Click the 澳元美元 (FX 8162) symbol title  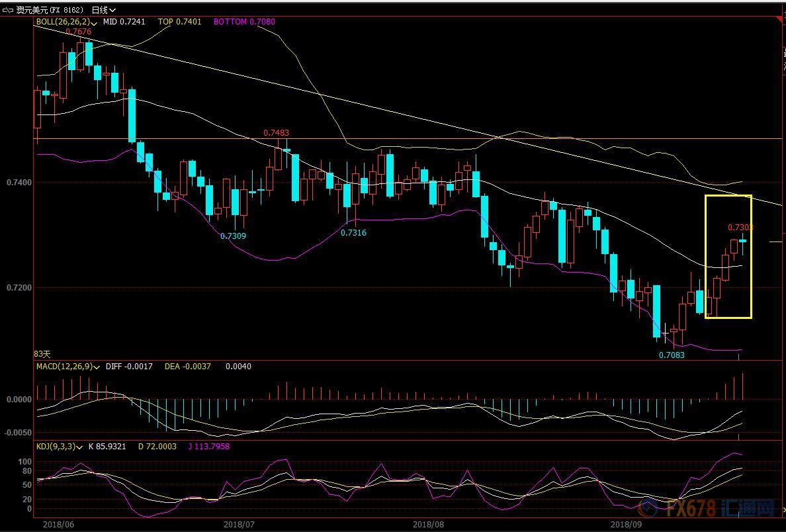[51, 9]
